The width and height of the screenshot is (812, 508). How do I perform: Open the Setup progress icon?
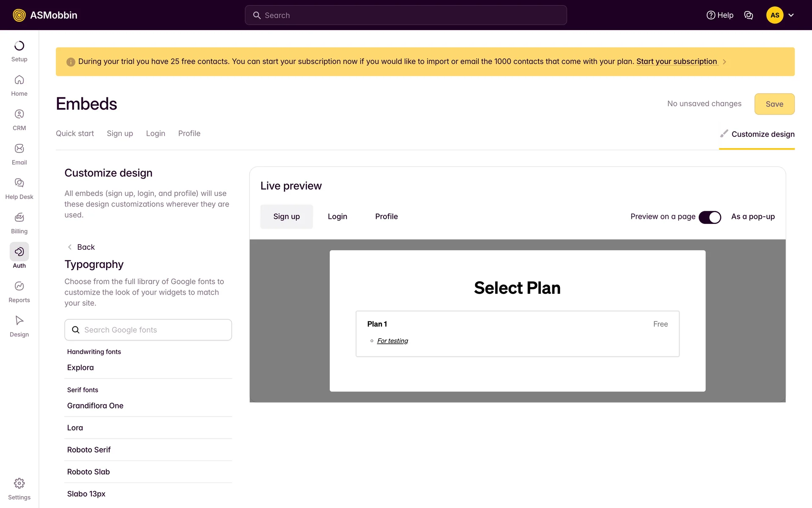[19, 46]
